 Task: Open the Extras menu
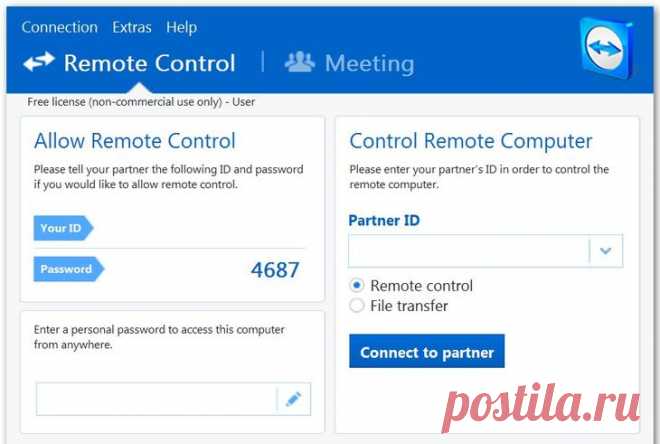[x=132, y=27]
